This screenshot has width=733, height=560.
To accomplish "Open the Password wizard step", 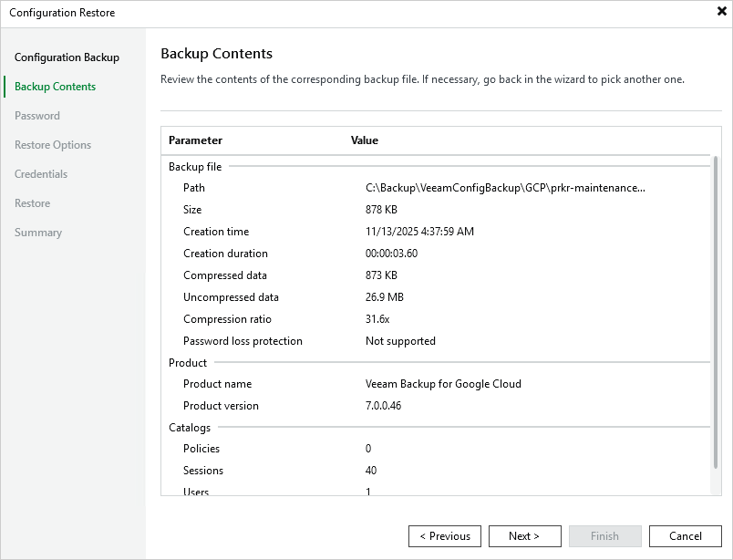I will (37, 116).
